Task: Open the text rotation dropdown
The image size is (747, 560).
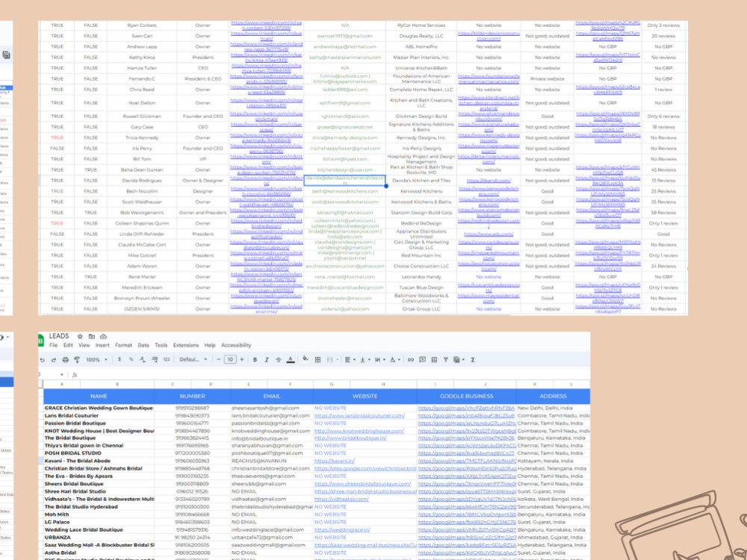Action: coord(395,360)
